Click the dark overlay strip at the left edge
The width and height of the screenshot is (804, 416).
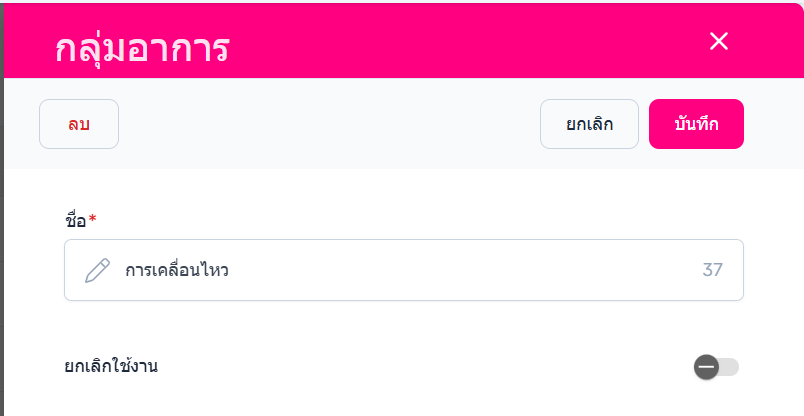pyautogui.click(x=2, y=250)
